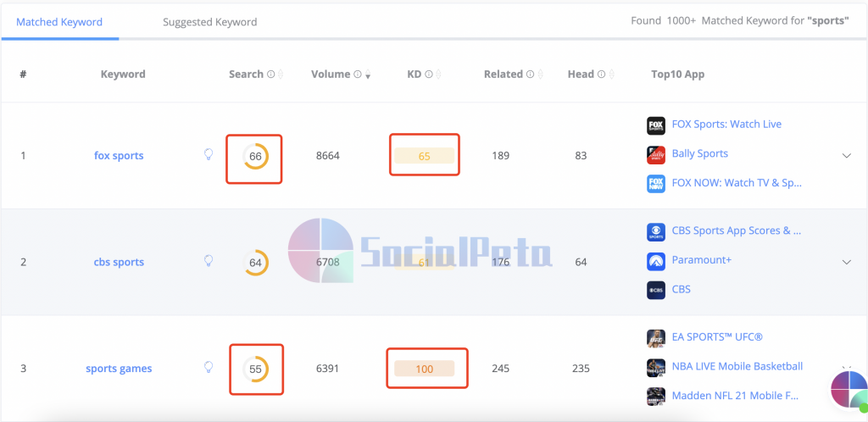Sort by the KD column arrows
Viewport: 868px width, 422px height.
pos(438,74)
